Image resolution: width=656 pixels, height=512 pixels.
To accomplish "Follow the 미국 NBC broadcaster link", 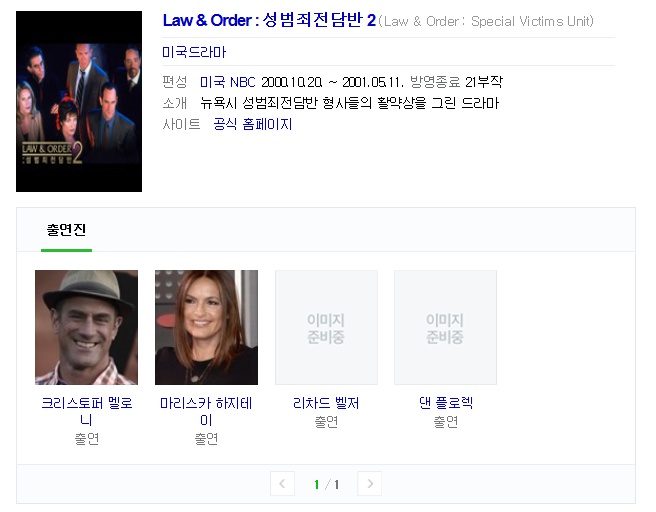I will (x=228, y=82).
